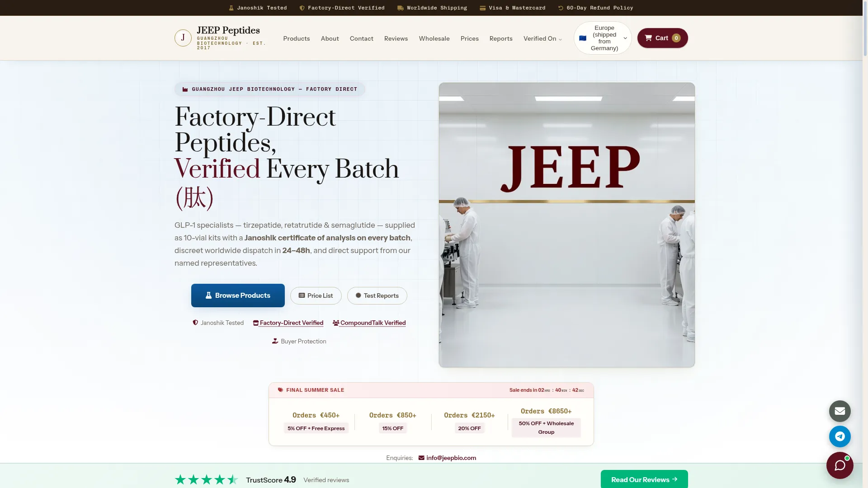This screenshot has width=868, height=488.
Task: Click the price tag icon beside Final Summer Sale
Action: [280, 390]
